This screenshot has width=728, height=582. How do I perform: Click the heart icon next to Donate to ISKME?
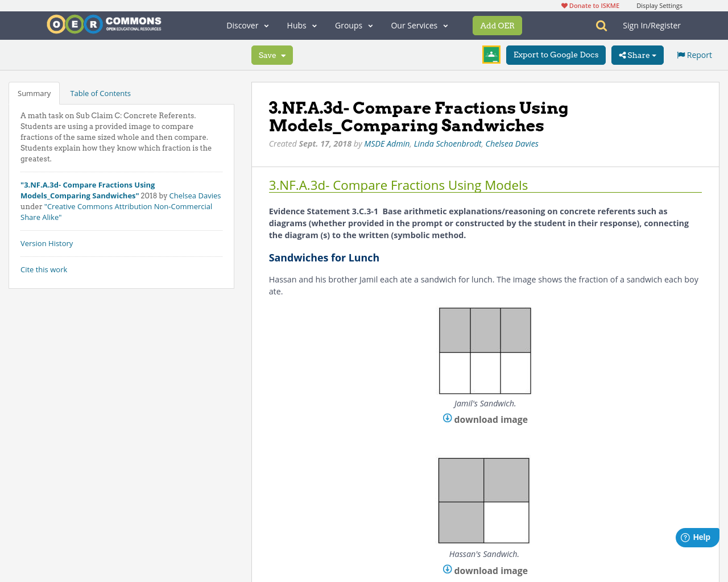tap(563, 5)
